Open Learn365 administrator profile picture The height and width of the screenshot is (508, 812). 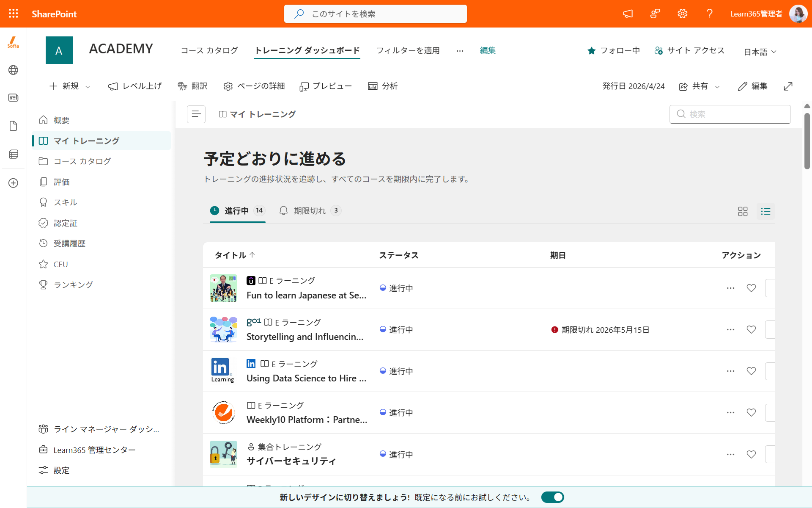[798, 14]
